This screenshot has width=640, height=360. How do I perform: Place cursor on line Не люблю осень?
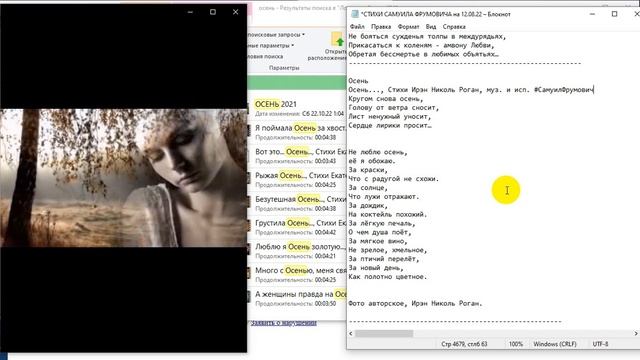pyautogui.click(x=378, y=152)
